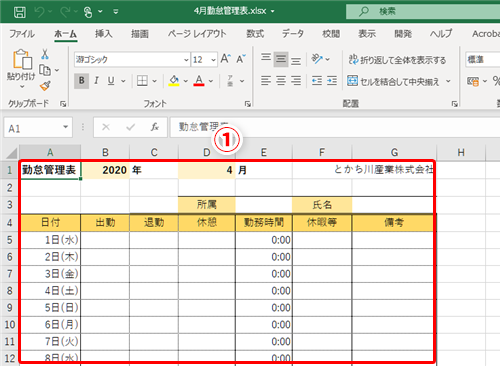Switch to the 描画 tab
500x366 pixels.
point(140,34)
